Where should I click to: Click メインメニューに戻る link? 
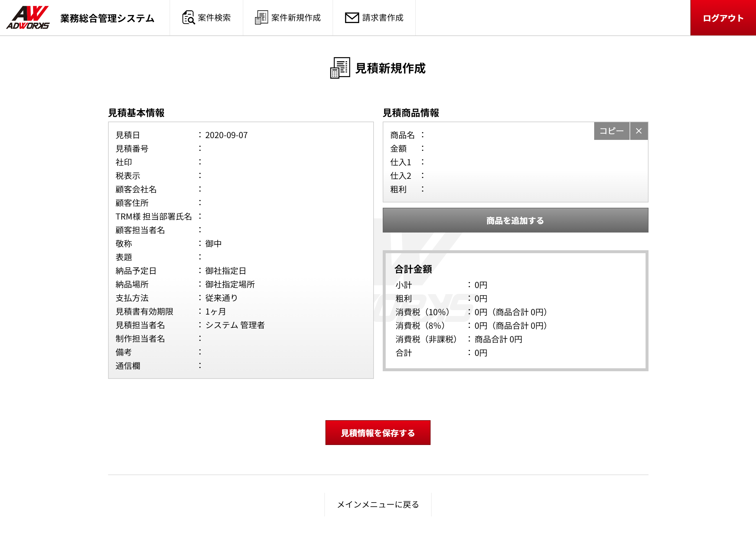(x=378, y=504)
